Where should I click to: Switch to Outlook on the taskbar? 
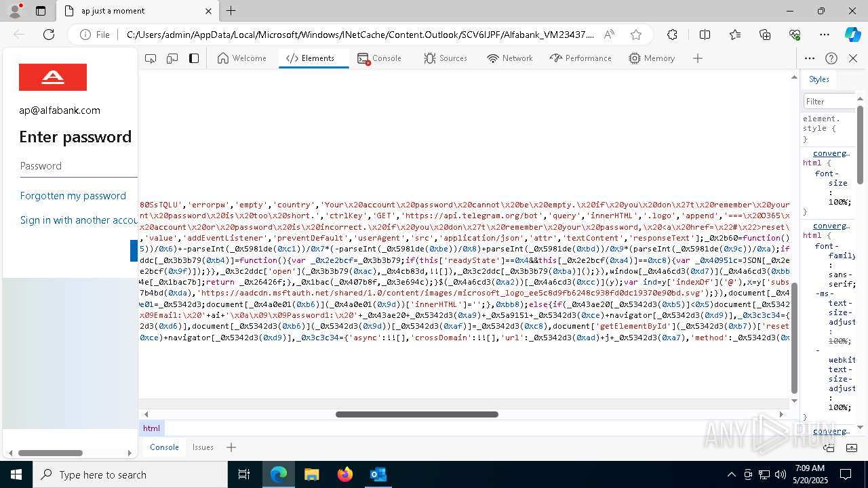click(x=378, y=474)
